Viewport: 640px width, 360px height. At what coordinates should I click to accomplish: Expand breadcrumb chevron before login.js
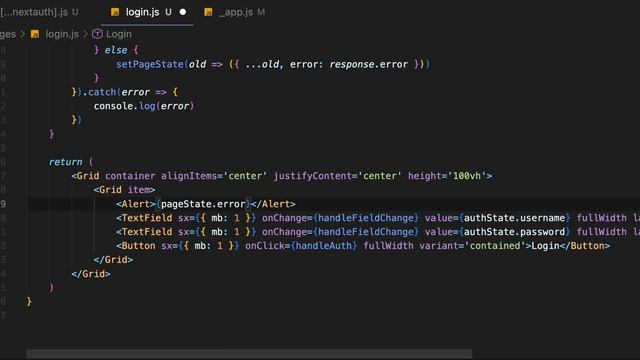[x=23, y=34]
